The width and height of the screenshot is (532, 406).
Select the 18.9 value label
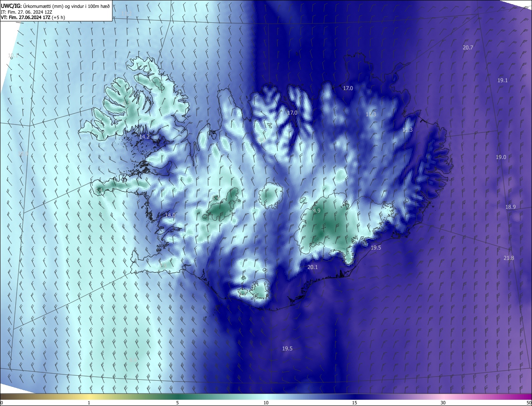[x=510, y=207]
